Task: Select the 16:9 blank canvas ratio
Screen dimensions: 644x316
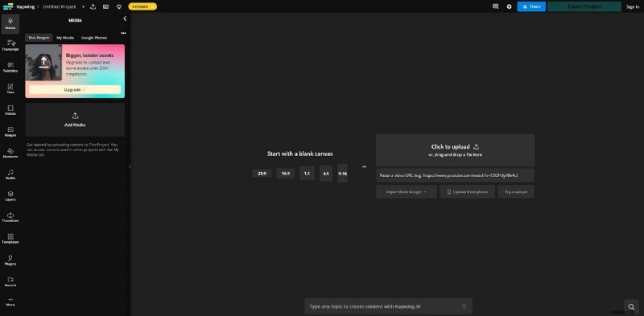Action: [286, 174]
